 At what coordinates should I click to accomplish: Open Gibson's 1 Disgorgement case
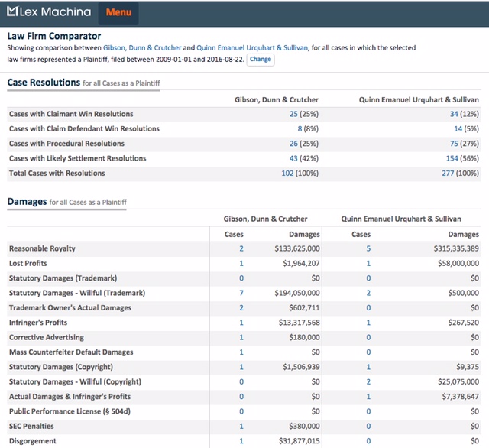pyautogui.click(x=241, y=440)
